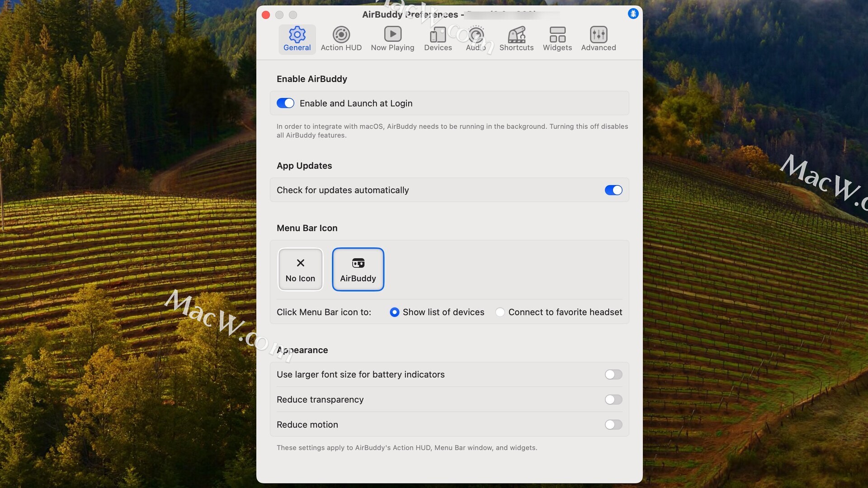Switch to the Shortcuts tab

point(516,39)
